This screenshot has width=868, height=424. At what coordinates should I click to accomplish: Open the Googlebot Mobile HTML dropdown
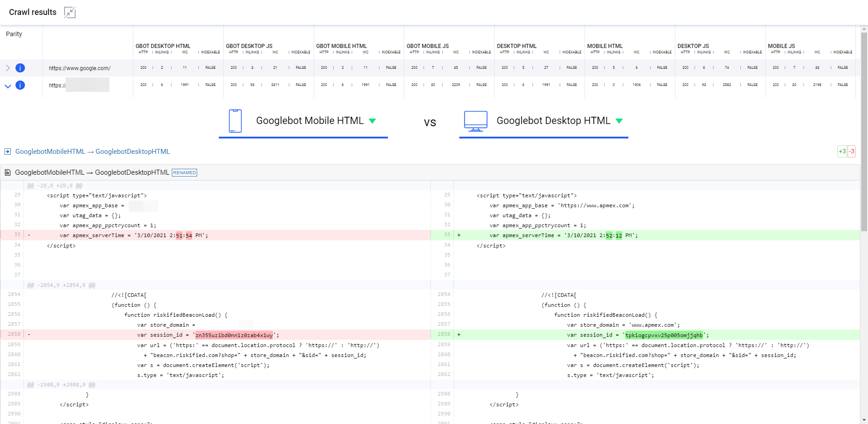[x=372, y=121]
